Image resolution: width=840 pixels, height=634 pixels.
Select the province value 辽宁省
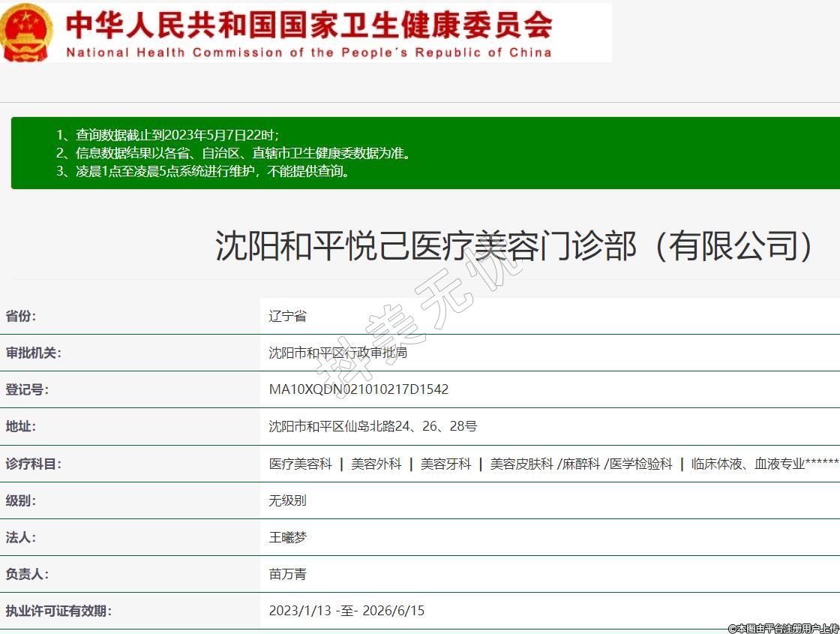287,316
